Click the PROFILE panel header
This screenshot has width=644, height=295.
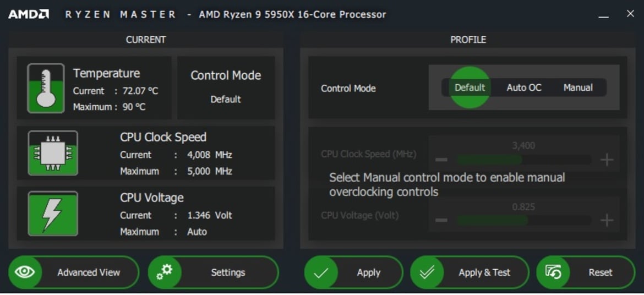pyautogui.click(x=468, y=40)
